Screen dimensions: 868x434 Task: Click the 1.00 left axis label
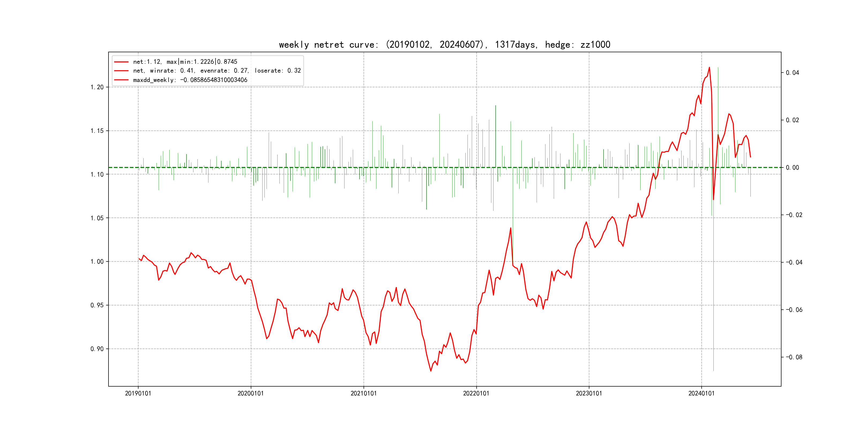pos(97,261)
